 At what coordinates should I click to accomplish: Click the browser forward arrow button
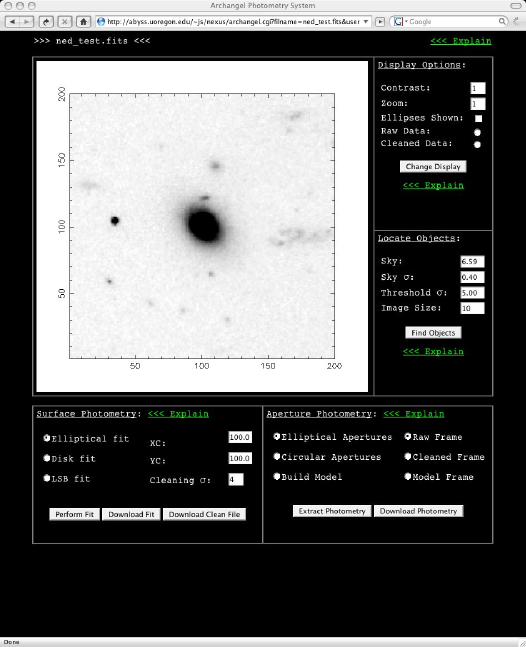pos(26,21)
